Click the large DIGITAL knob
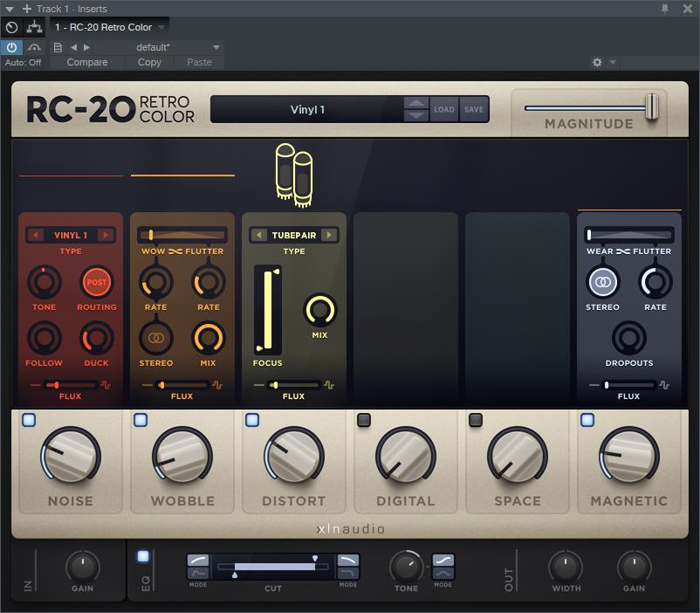The image size is (700, 613). [405, 457]
